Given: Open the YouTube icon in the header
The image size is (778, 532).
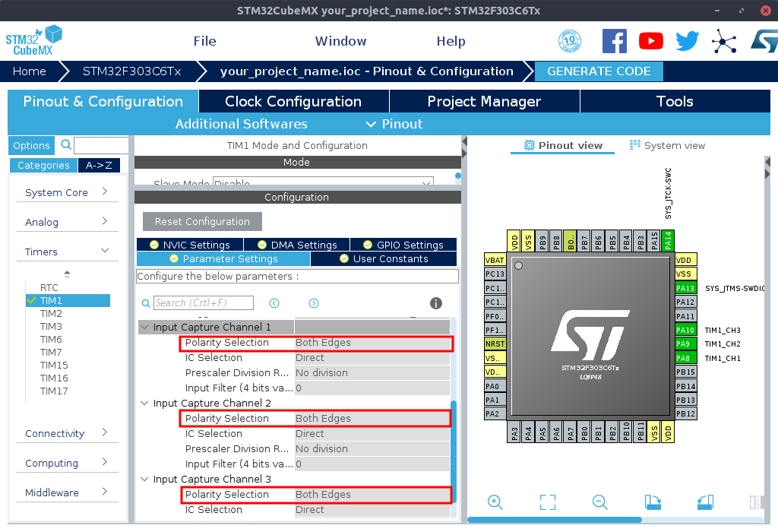Looking at the screenshot, I should point(651,41).
